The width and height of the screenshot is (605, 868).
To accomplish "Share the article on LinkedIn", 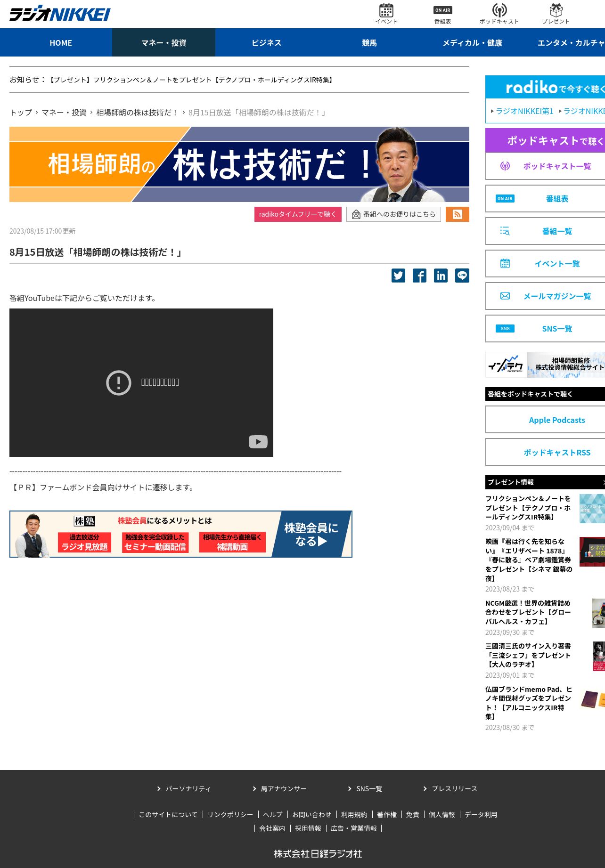I will click(x=441, y=276).
